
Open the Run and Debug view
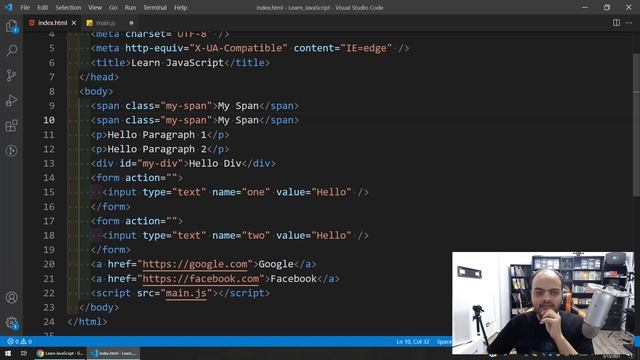click(11, 100)
